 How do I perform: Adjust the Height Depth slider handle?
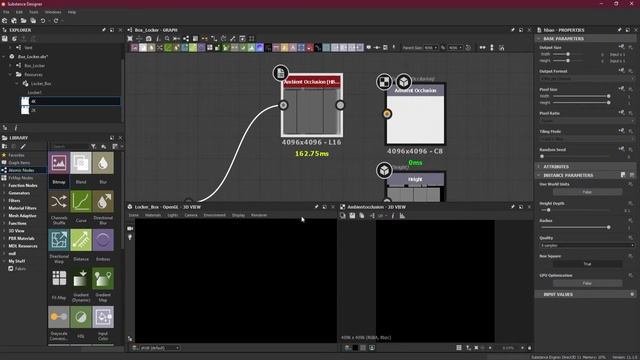pyautogui.click(x=549, y=210)
